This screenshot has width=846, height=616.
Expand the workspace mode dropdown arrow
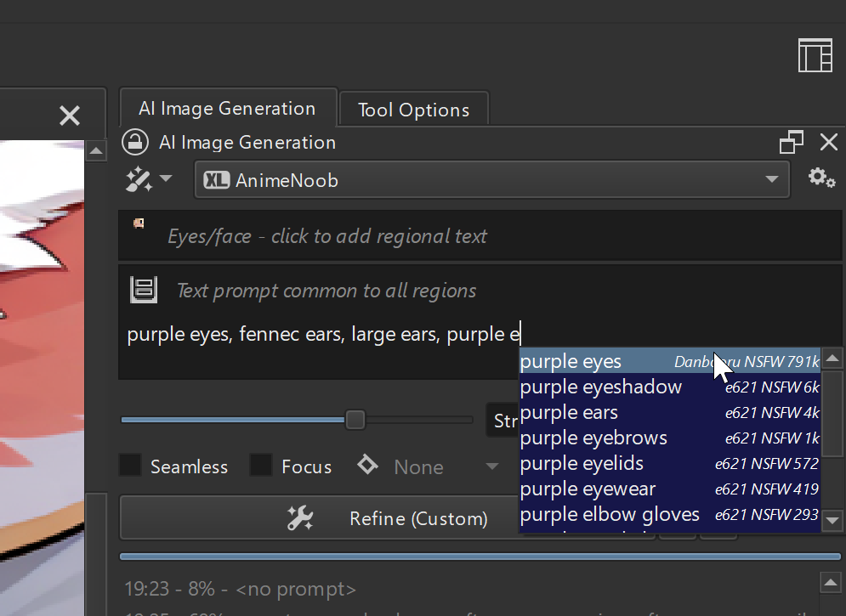(165, 179)
